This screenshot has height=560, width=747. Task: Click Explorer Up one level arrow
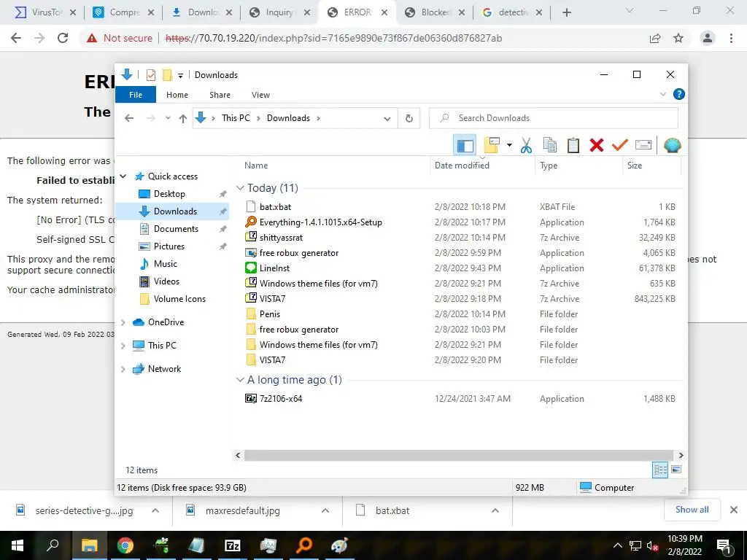coord(183,119)
